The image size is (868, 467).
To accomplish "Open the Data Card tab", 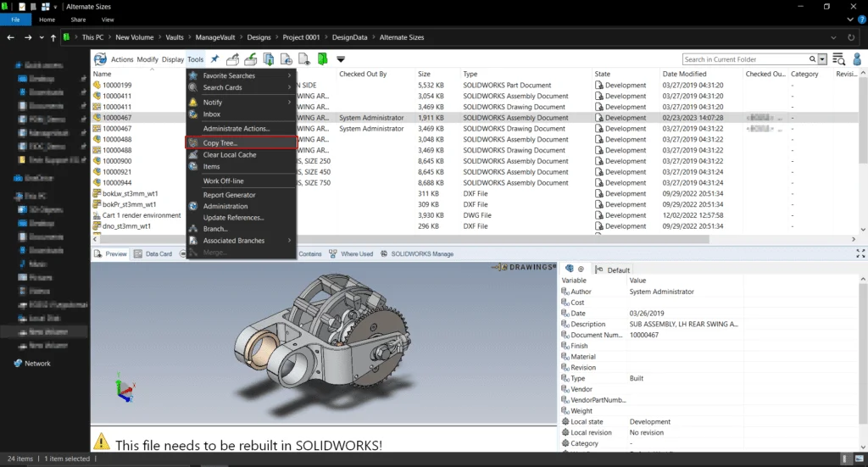I will tap(153, 254).
